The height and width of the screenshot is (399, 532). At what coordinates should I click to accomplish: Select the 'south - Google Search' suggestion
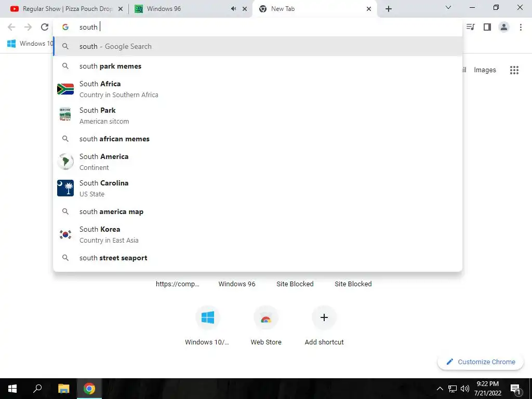point(258,46)
